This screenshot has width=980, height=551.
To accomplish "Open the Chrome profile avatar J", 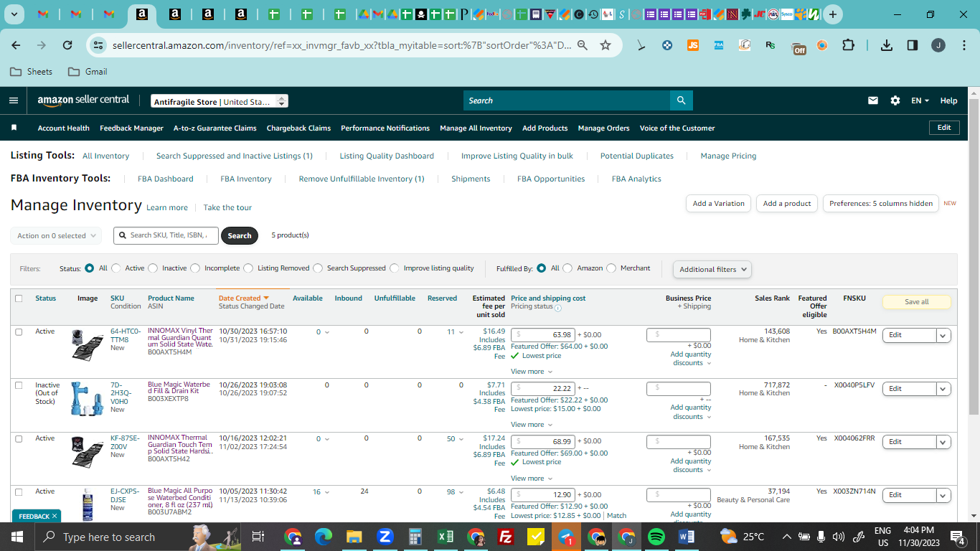I will point(938,45).
